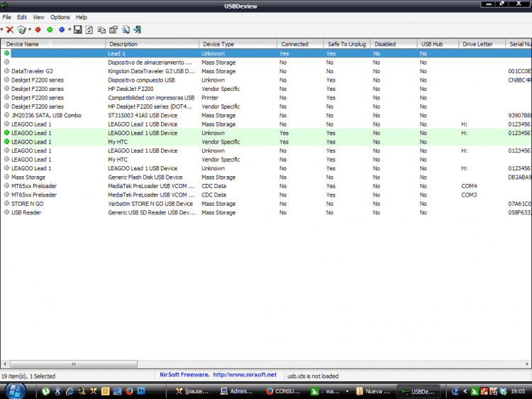Click the gray circle beside STORE N GO
The image size is (532, 399).
[x=6, y=204]
